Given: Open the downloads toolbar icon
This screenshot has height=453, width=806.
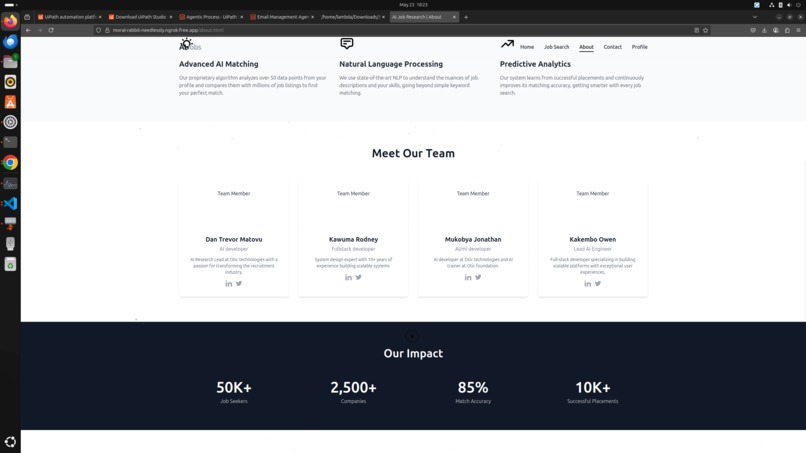Looking at the screenshot, I should [x=764, y=30].
